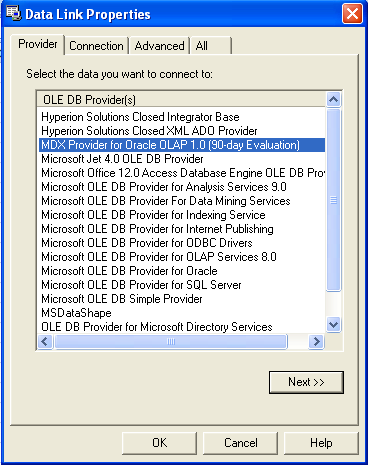
Task: Click the horizontal scroll right arrow
Action: (x=316, y=341)
